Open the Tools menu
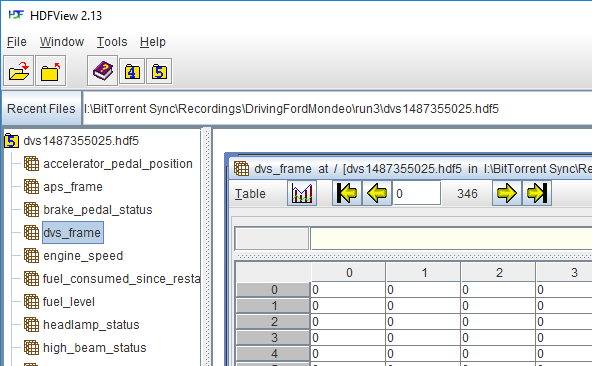This screenshot has width=592, height=366. point(112,42)
